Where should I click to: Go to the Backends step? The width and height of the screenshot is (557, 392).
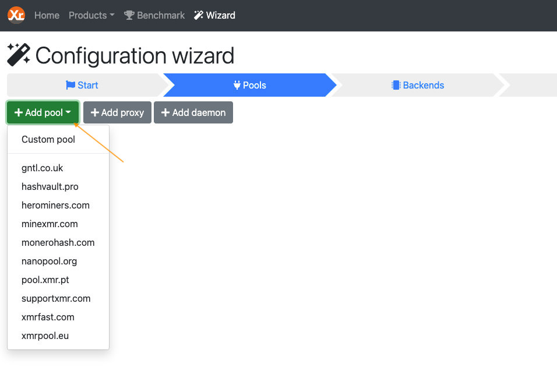[x=418, y=85]
